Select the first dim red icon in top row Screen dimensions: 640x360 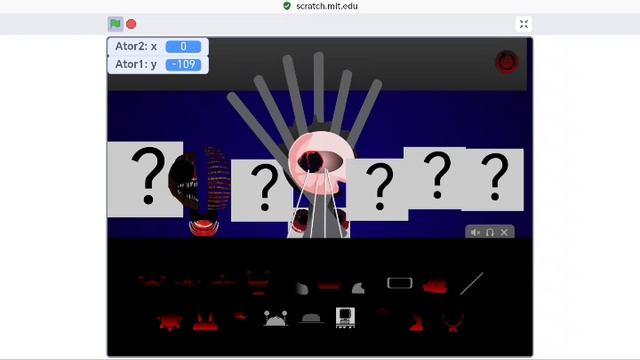151,281
